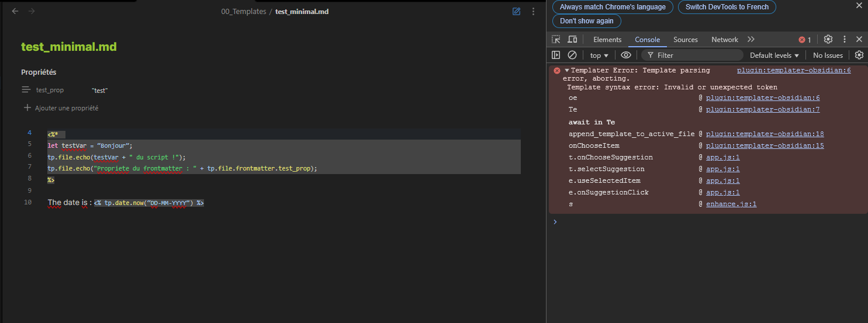This screenshot has height=323, width=868.
Task: Click the Propriétés section heading
Action: click(x=39, y=72)
